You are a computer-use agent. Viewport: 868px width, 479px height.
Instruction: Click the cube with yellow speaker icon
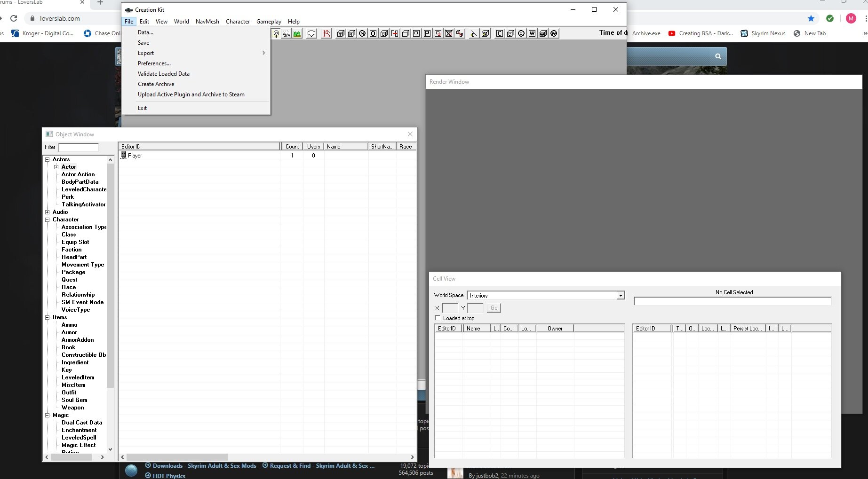click(x=485, y=33)
